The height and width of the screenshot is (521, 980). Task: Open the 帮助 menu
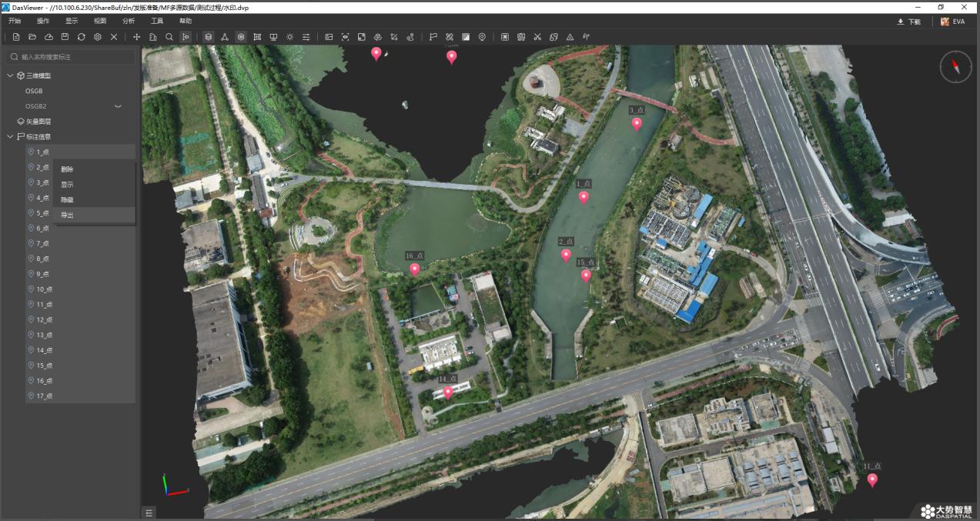186,21
